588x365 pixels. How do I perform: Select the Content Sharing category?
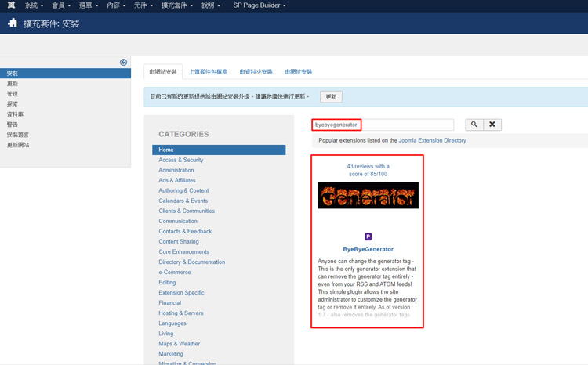coord(179,241)
